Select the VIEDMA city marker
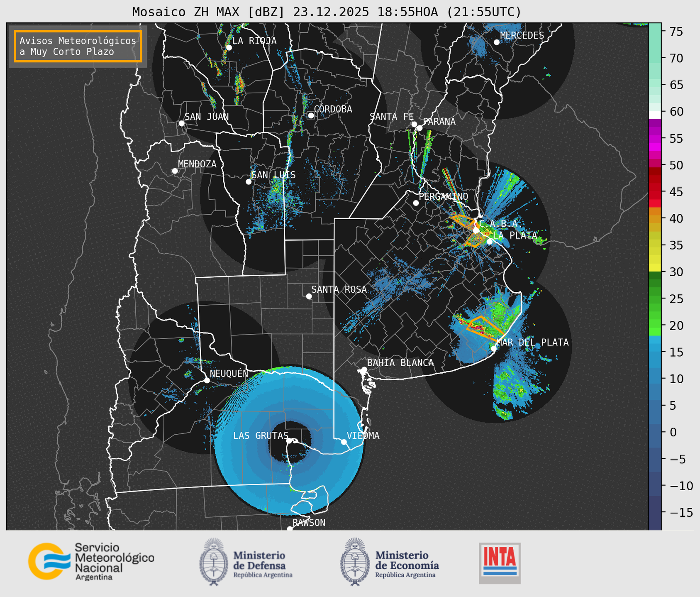700x597 pixels. coord(344,442)
